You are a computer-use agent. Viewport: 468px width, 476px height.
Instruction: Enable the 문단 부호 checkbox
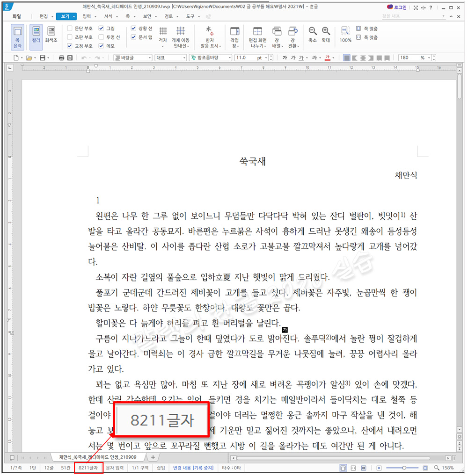tap(70, 28)
